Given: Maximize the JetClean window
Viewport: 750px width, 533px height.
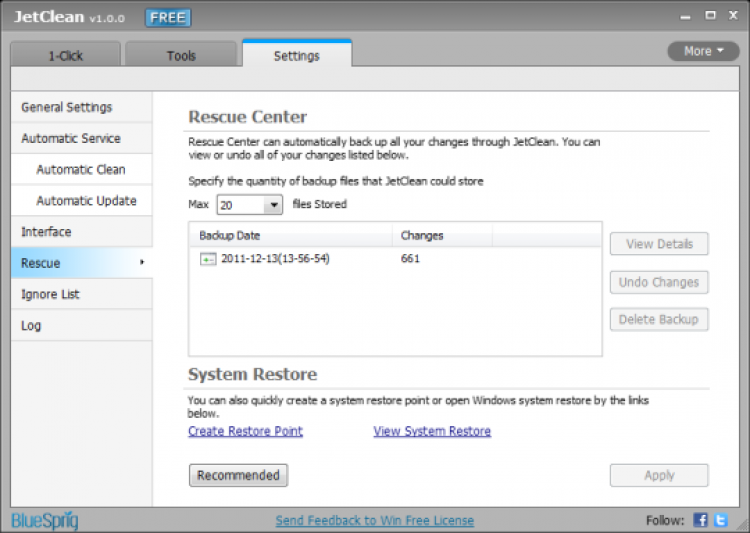Looking at the screenshot, I should tap(710, 15).
